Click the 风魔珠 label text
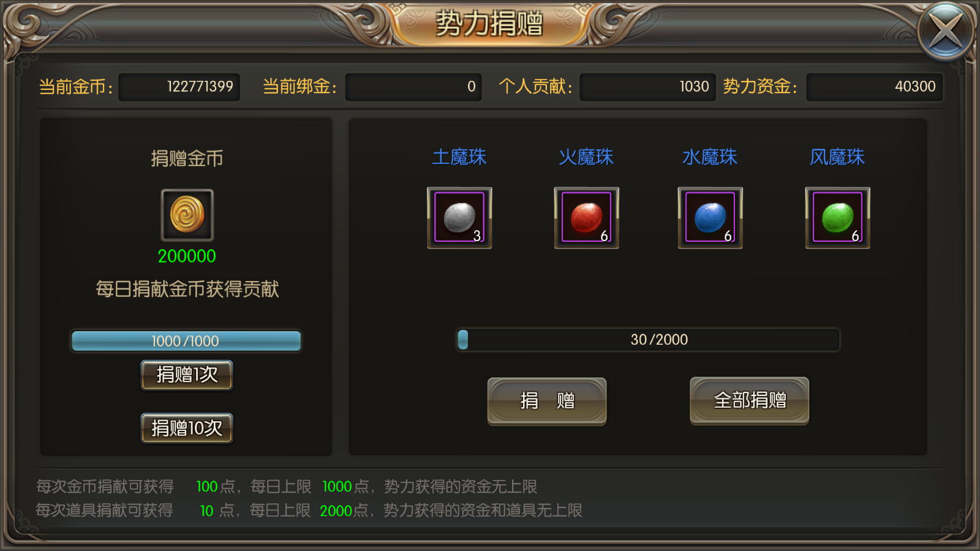This screenshot has height=551, width=980. 837,157
